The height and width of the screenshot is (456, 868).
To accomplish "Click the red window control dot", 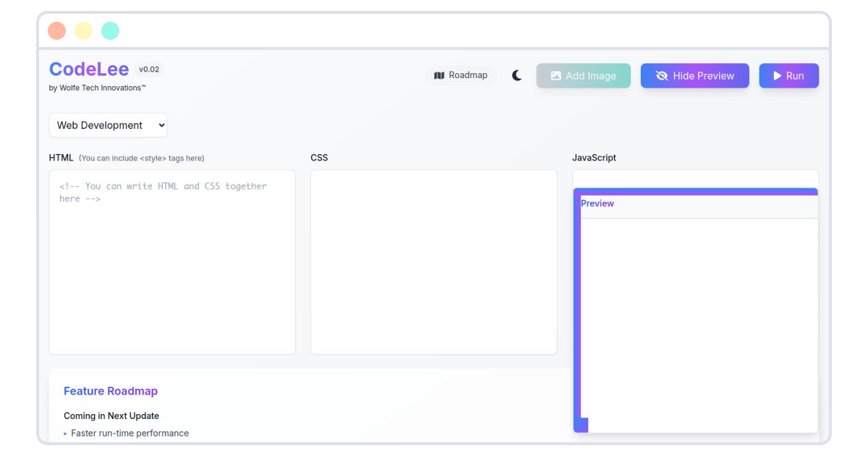I will pyautogui.click(x=56, y=30).
